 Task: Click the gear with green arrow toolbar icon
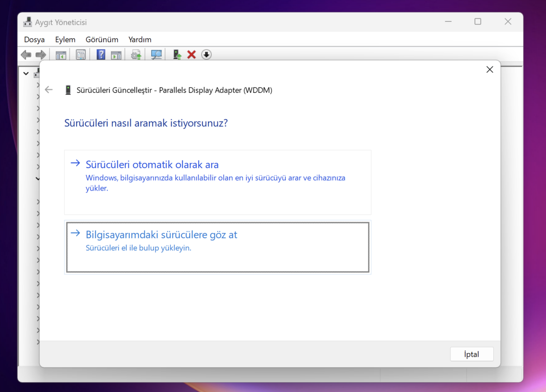pyautogui.click(x=136, y=55)
